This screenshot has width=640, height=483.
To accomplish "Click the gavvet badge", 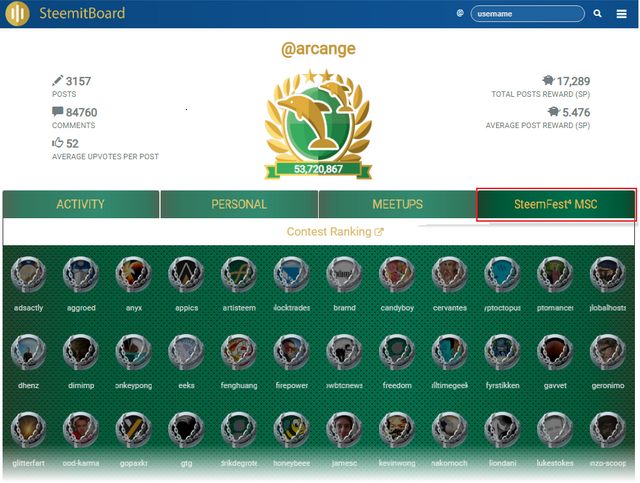I will coord(555,352).
